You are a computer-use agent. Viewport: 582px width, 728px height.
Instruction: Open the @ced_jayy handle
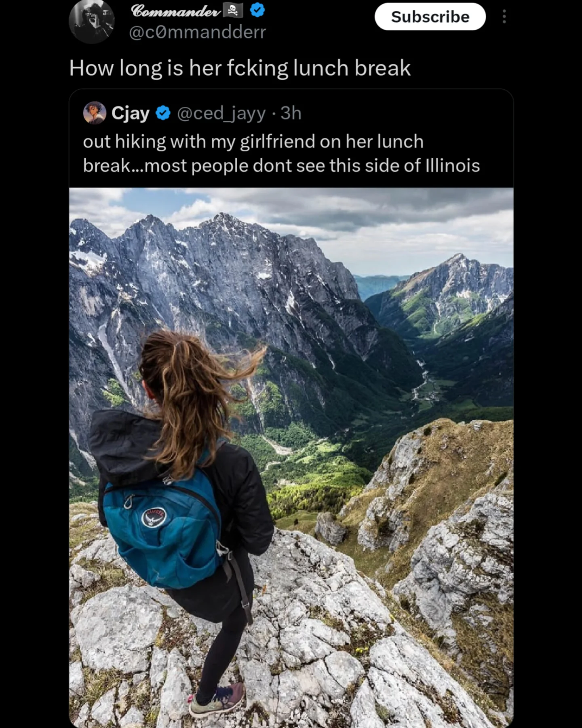point(221,113)
